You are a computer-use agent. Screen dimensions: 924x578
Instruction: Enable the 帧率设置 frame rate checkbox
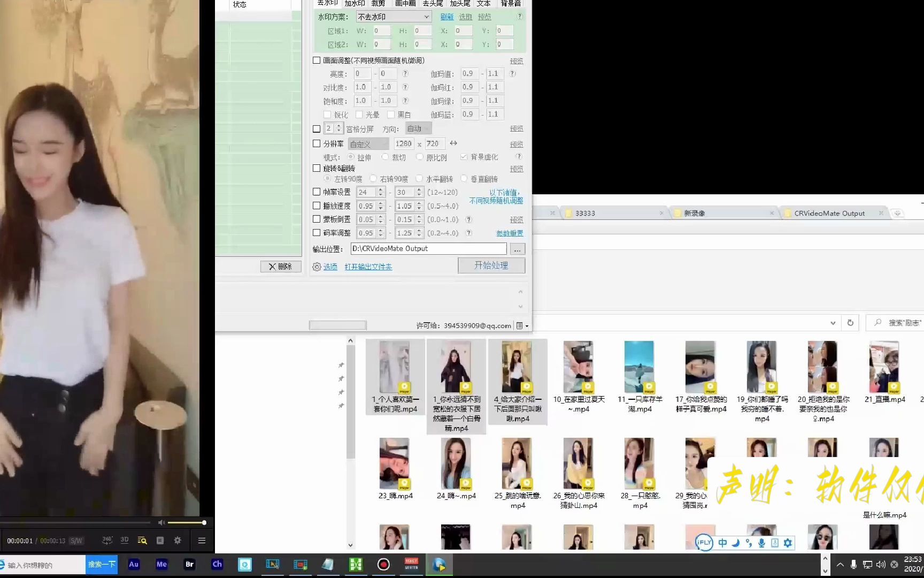click(x=317, y=192)
